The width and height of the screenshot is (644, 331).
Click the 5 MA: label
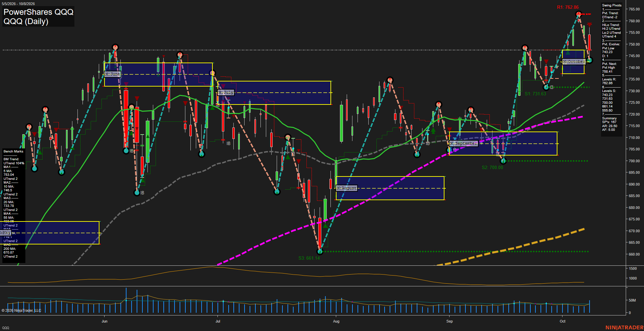tap(8, 171)
